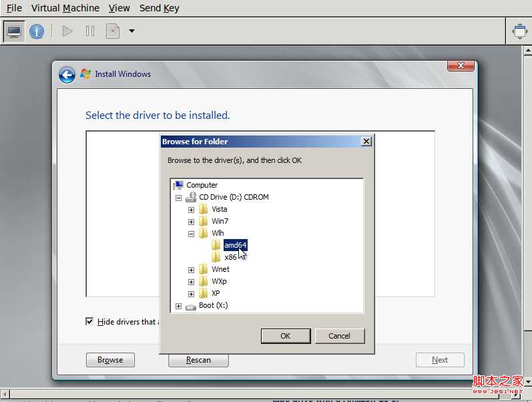This screenshot has width=532, height=402.
Task: Select the XP tree label
Action: [x=216, y=293]
